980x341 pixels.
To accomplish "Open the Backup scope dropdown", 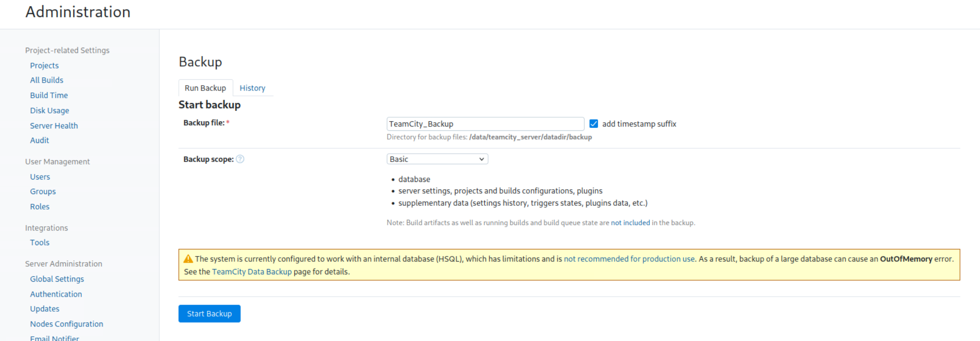I will pos(437,159).
